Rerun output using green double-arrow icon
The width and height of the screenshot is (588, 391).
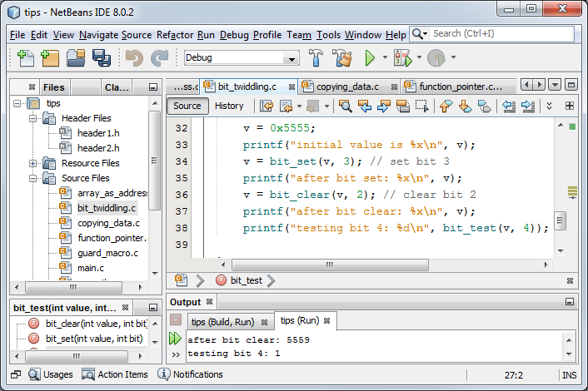(175, 339)
